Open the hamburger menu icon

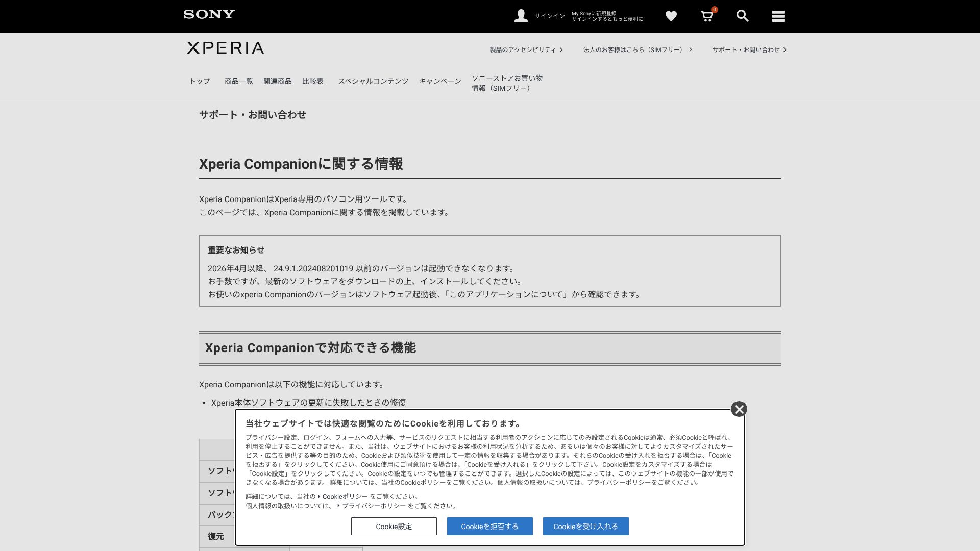click(778, 16)
